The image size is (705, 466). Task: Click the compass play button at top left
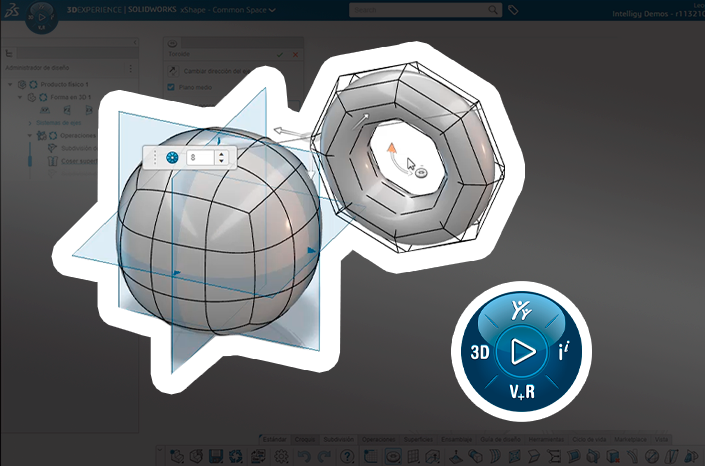(x=41, y=17)
